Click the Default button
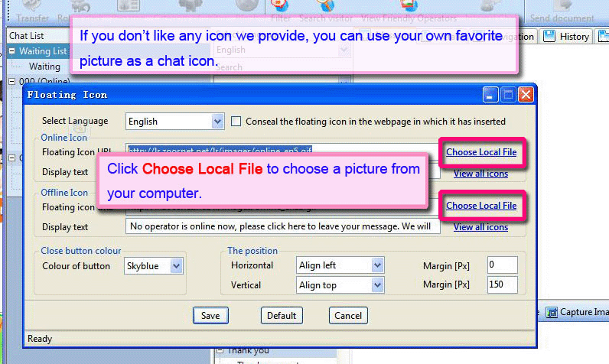 click(x=282, y=316)
